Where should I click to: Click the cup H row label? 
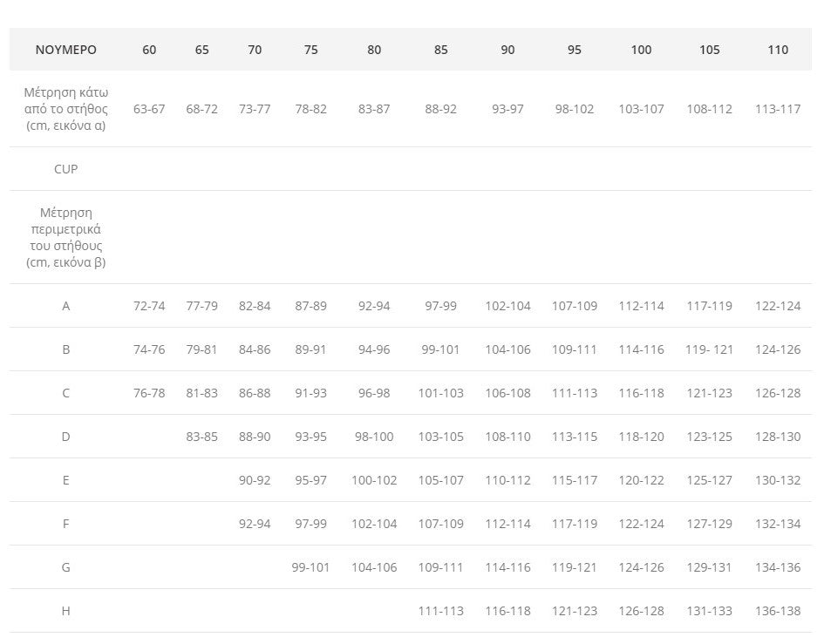(x=66, y=611)
